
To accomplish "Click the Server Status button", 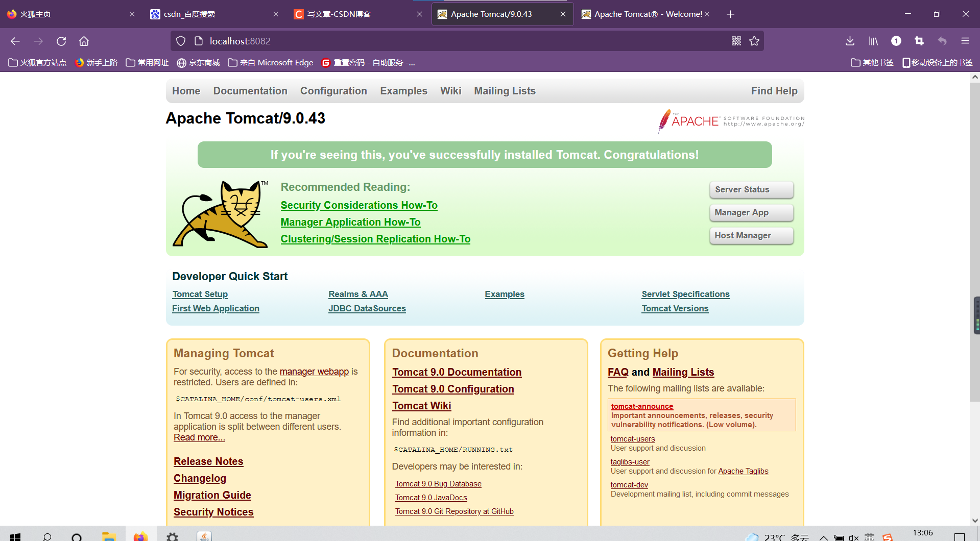I will 751,189.
